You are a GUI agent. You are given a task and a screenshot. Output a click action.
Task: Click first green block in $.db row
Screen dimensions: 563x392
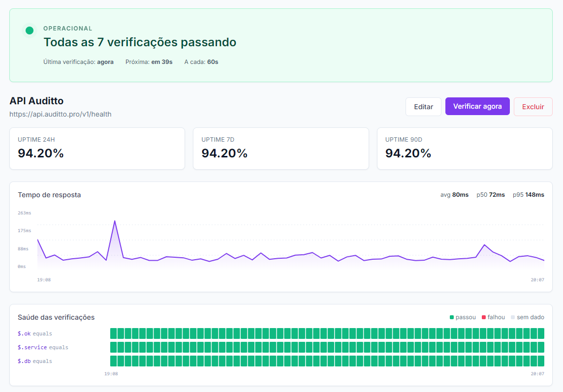(114, 361)
